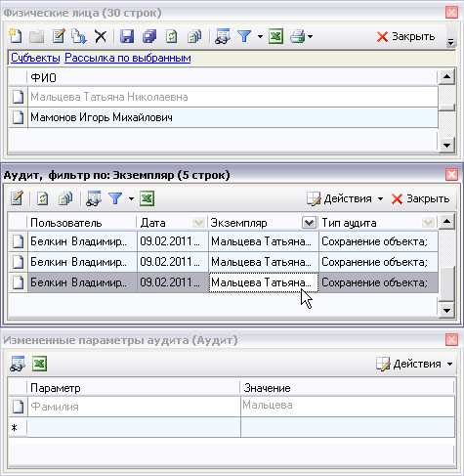Click the Значение column header
The height and width of the screenshot is (476, 464).
tap(347, 388)
